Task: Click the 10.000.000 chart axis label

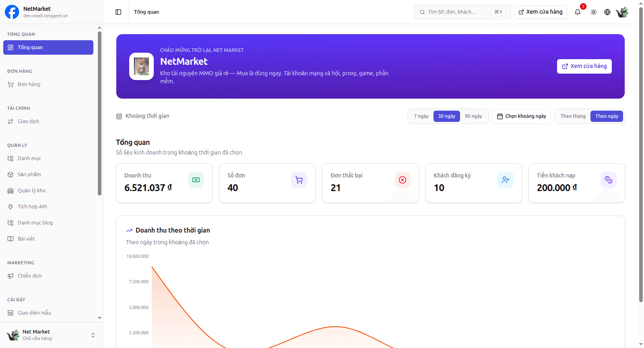Action: click(138, 256)
